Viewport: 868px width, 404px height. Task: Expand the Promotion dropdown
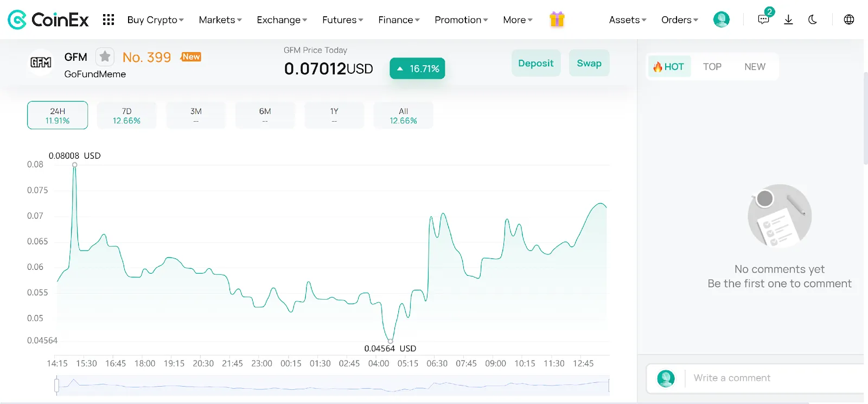[461, 20]
